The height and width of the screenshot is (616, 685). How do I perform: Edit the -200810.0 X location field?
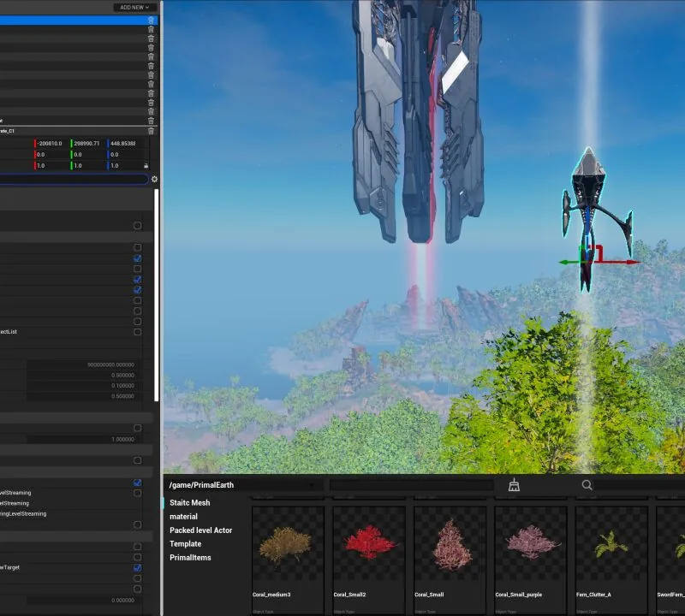(x=51, y=143)
